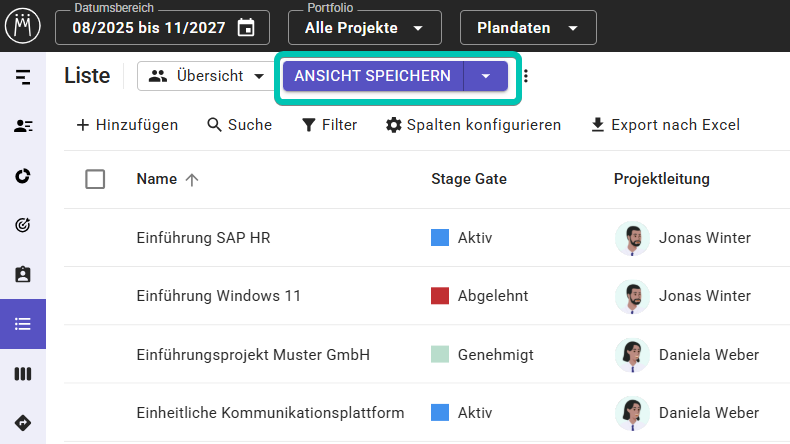Open the resources people sidebar icon
Viewport: 790px width, 444px height.
coord(23,126)
